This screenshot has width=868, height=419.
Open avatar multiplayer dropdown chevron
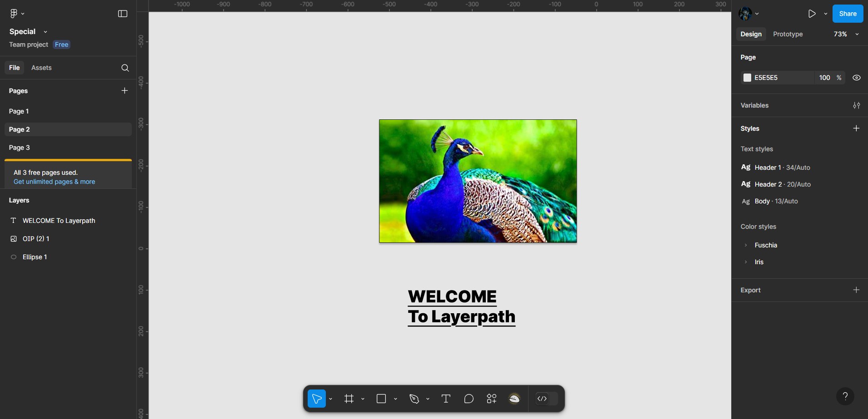(757, 14)
